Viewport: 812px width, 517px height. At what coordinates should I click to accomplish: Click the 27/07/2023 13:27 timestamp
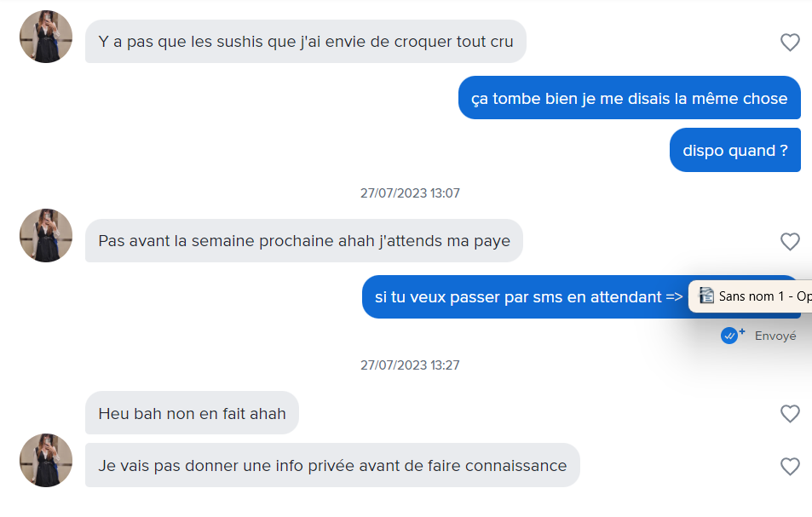coord(410,365)
